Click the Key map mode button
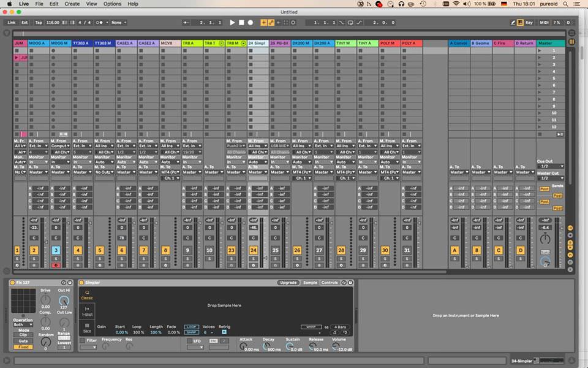This screenshot has width=588, height=368. [x=529, y=23]
